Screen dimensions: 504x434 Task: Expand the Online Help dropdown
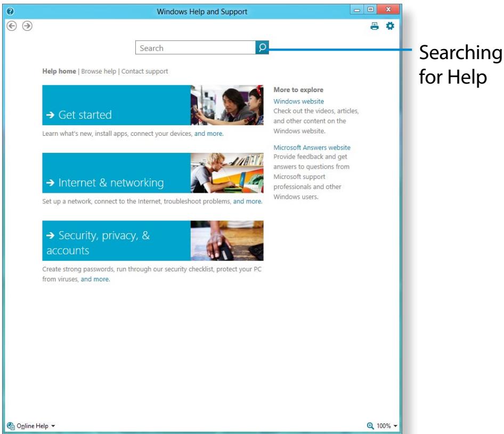coord(53,426)
